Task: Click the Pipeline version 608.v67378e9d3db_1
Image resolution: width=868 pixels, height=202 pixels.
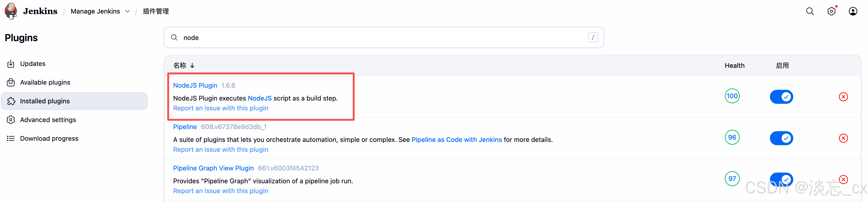Action: click(x=234, y=127)
